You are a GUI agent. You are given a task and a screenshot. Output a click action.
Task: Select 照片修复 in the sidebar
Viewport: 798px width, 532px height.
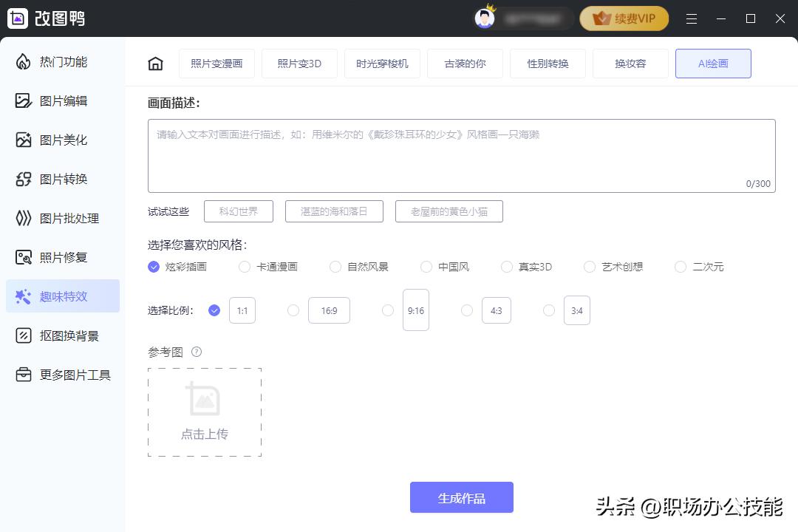click(x=62, y=257)
